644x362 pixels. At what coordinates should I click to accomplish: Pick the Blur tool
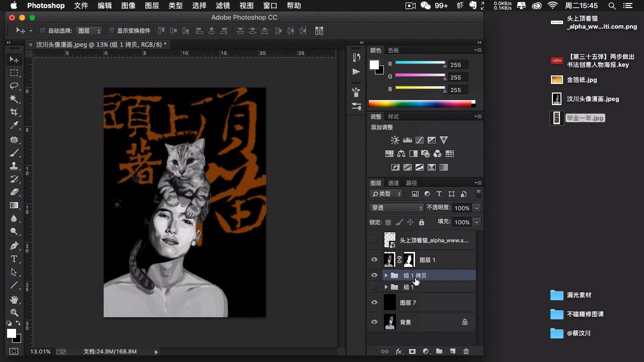click(14, 218)
